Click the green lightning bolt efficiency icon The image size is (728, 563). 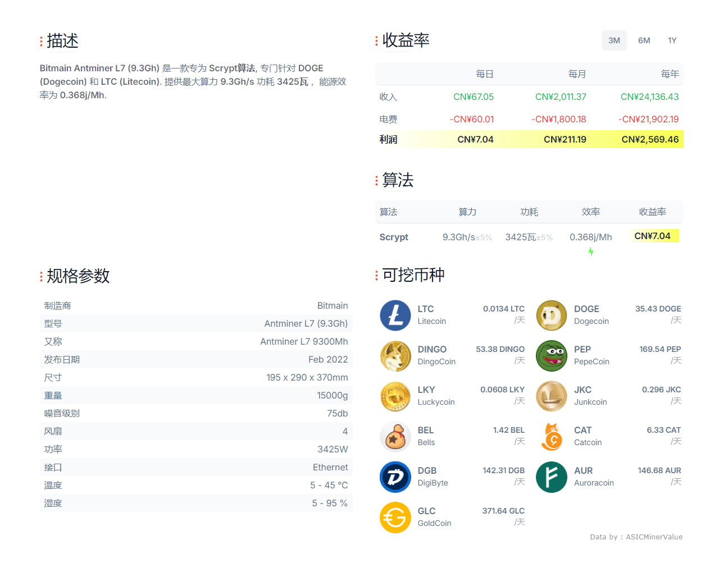point(591,252)
